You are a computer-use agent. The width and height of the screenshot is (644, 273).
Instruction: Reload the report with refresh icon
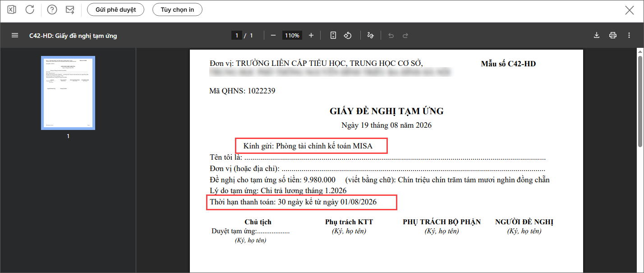[30, 9]
